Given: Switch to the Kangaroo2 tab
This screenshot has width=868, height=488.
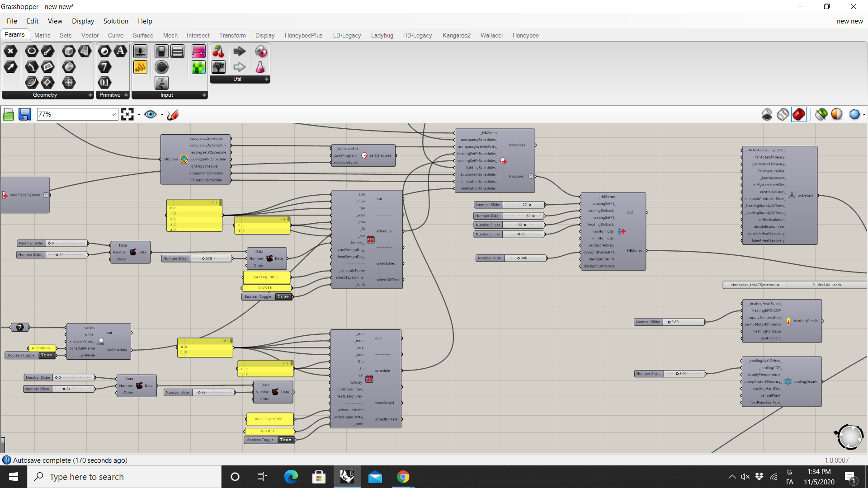Looking at the screenshot, I should (x=457, y=35).
